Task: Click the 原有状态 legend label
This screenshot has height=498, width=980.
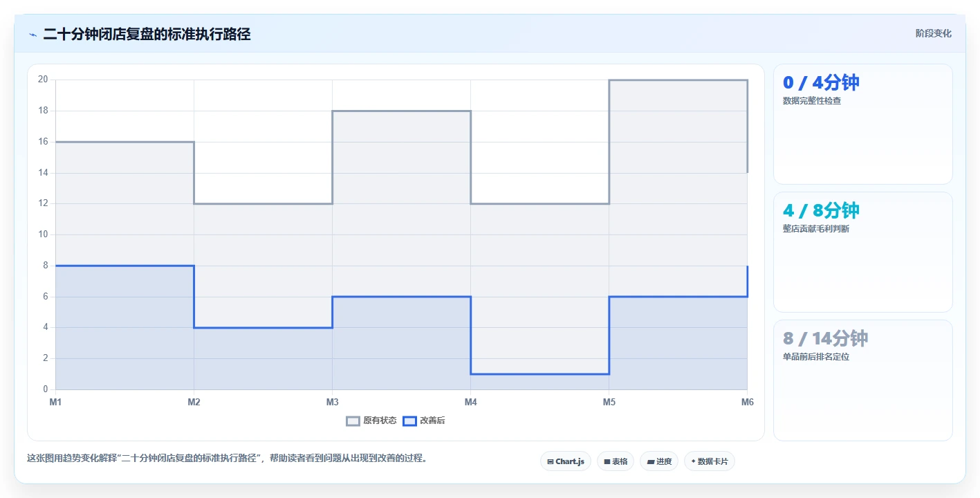Action: pos(380,421)
